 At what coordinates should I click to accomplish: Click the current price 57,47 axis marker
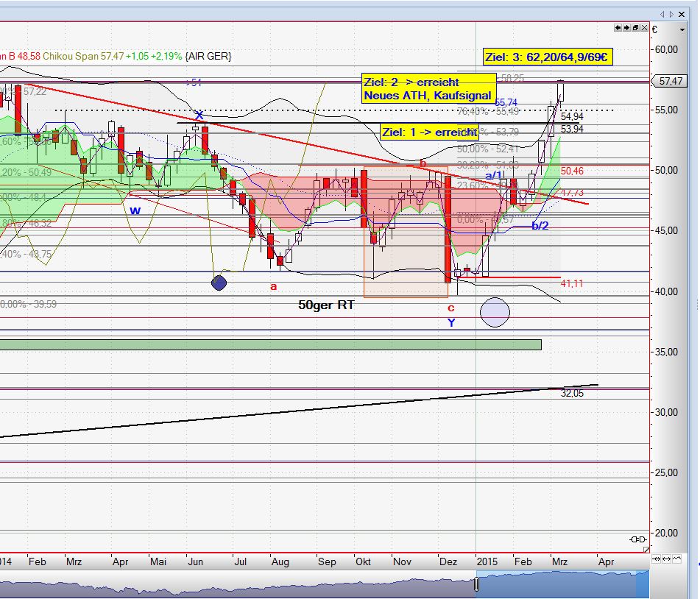671,82
